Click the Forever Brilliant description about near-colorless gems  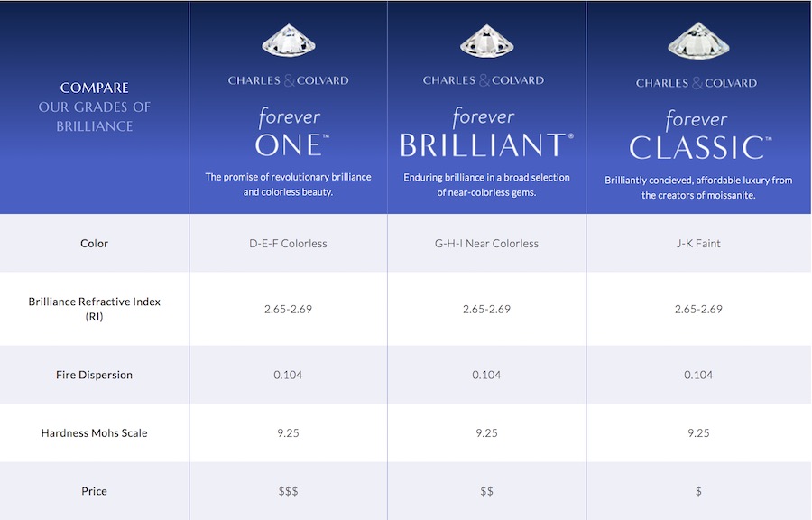[x=486, y=185]
